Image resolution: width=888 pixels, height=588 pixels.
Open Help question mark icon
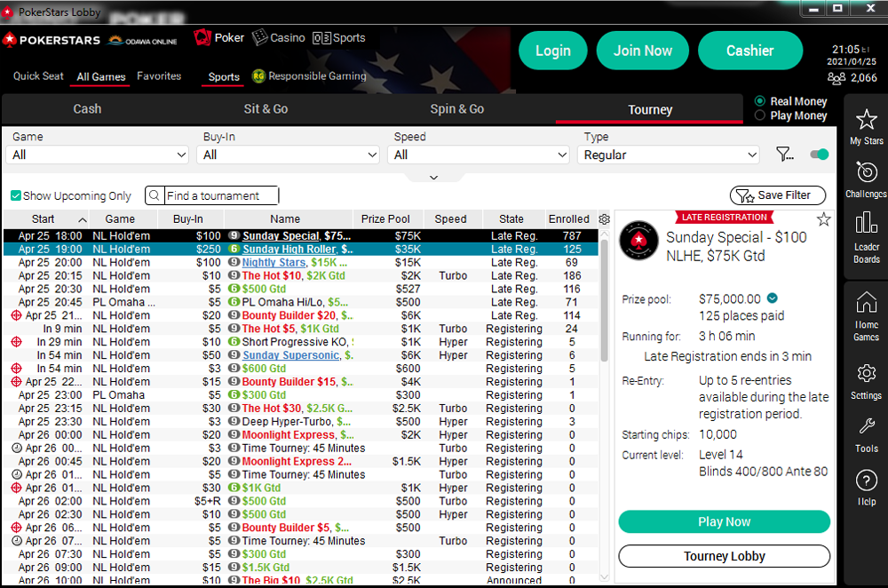pyautogui.click(x=866, y=481)
